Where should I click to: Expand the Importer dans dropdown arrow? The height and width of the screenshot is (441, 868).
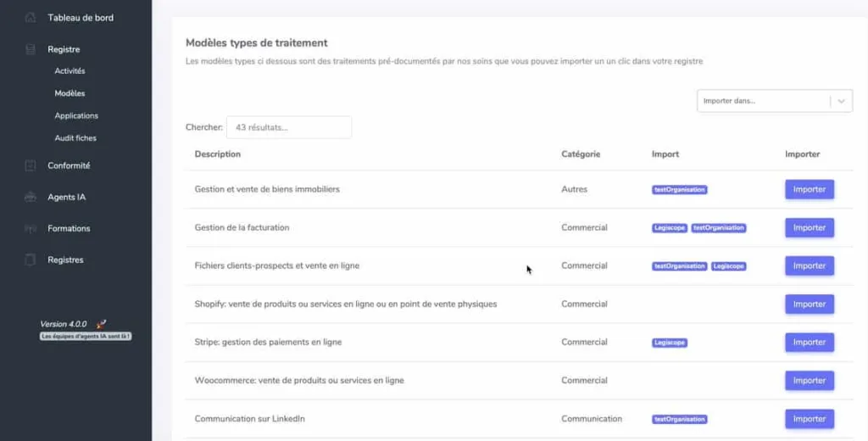point(841,101)
